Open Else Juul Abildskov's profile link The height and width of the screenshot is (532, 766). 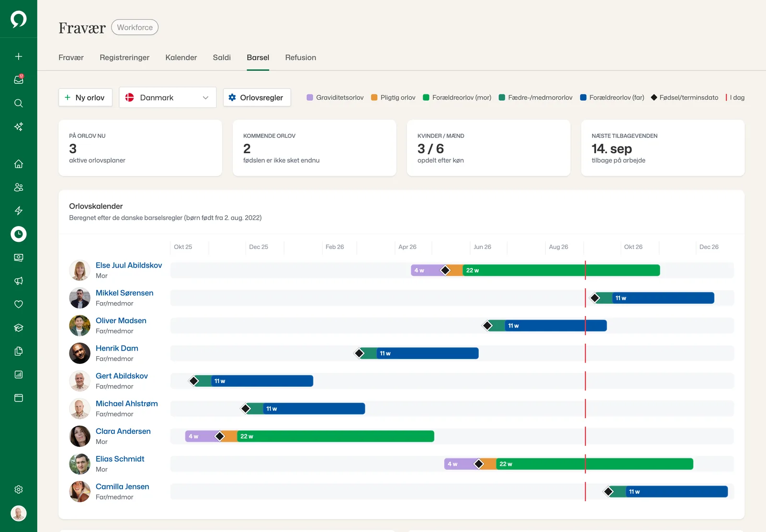tap(129, 265)
